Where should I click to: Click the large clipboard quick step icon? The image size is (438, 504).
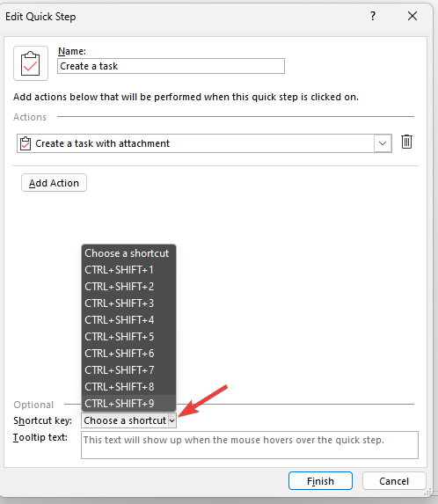31,63
